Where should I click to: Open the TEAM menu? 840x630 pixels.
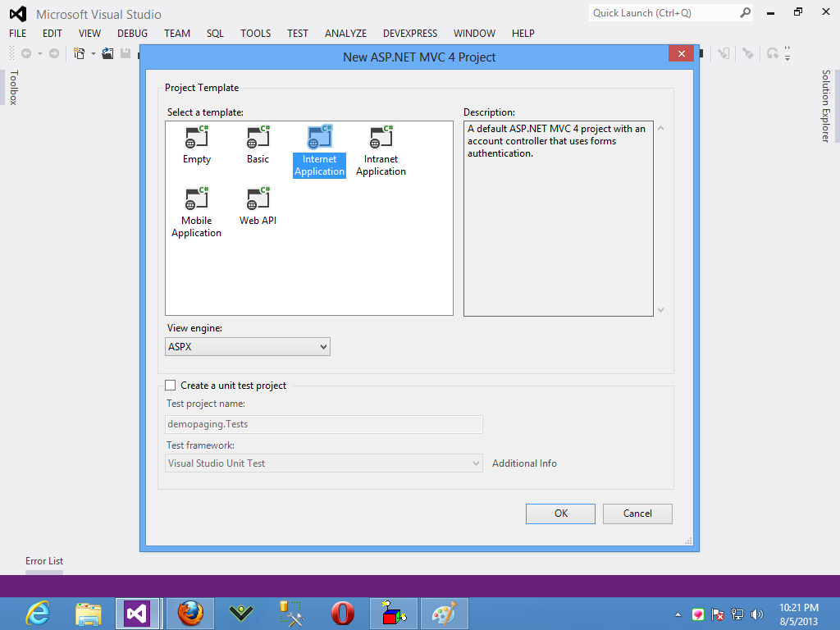coord(177,33)
